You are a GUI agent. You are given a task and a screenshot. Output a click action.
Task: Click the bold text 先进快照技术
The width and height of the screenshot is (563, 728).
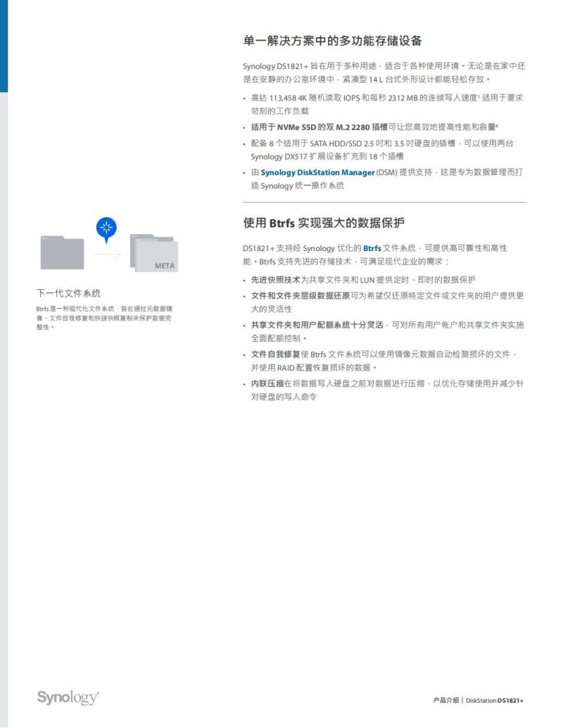(x=275, y=279)
